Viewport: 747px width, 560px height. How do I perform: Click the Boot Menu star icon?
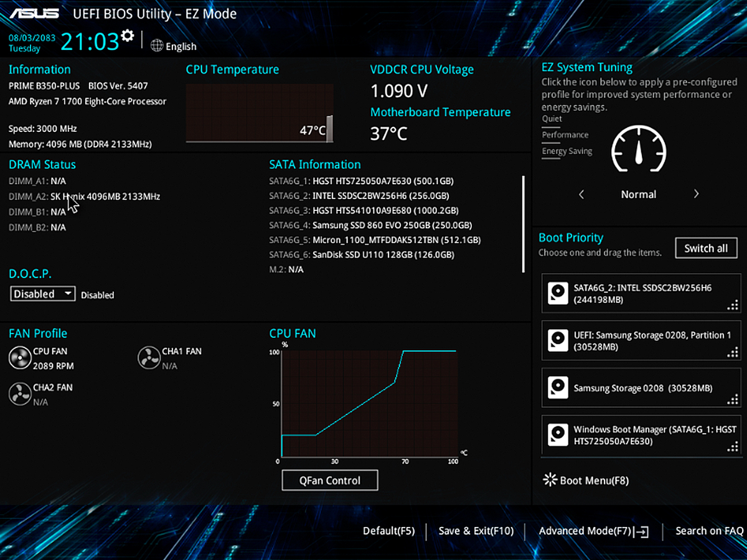click(550, 480)
